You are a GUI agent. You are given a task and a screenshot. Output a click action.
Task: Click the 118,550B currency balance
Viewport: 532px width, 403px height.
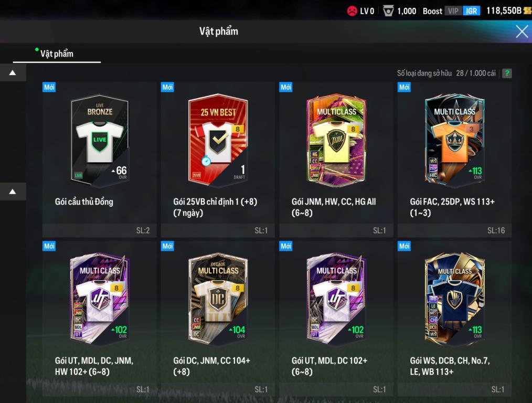tap(504, 10)
